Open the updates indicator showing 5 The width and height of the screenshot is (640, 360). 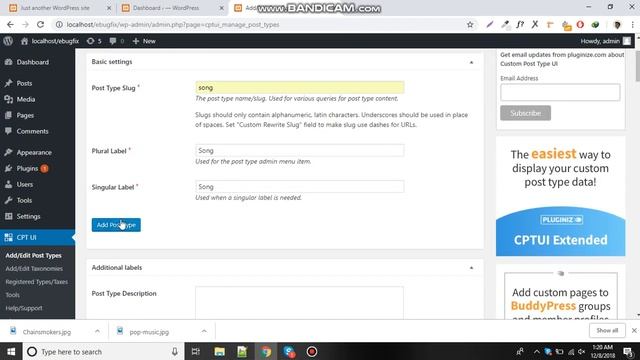[x=94, y=41]
